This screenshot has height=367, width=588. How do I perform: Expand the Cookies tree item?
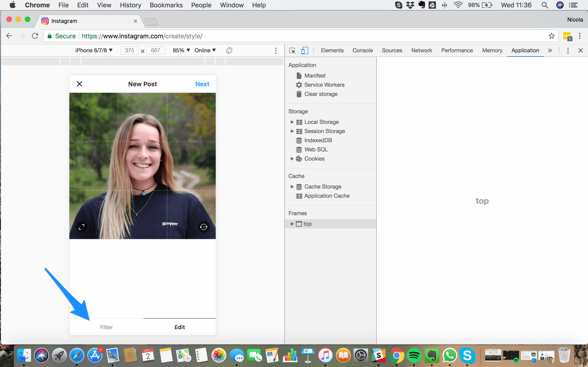(x=292, y=158)
